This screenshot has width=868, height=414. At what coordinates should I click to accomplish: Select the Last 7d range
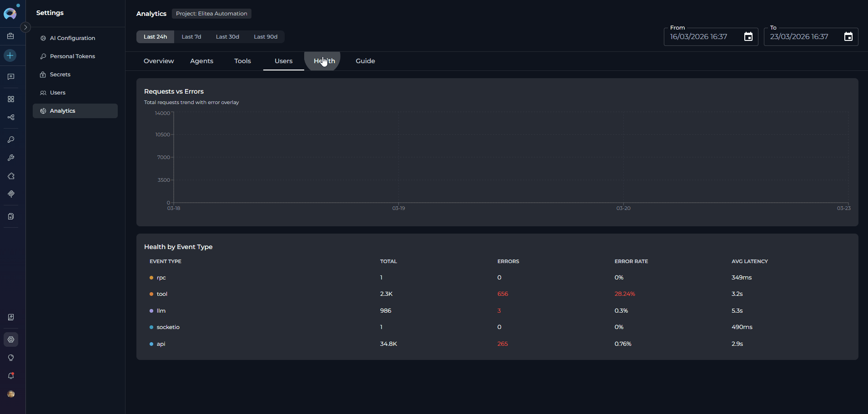(191, 37)
